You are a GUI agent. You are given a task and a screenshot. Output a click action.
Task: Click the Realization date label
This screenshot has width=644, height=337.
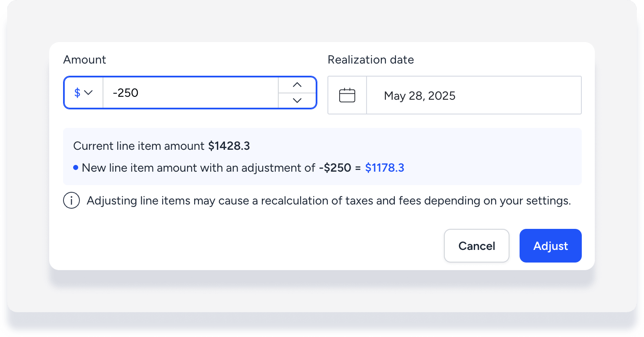pyautogui.click(x=370, y=60)
